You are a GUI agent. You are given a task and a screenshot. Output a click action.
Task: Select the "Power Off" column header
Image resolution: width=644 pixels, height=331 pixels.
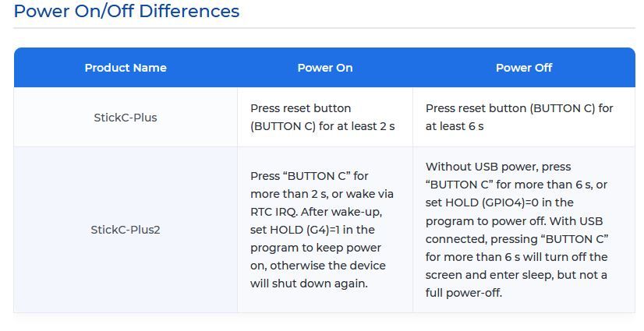(x=523, y=68)
